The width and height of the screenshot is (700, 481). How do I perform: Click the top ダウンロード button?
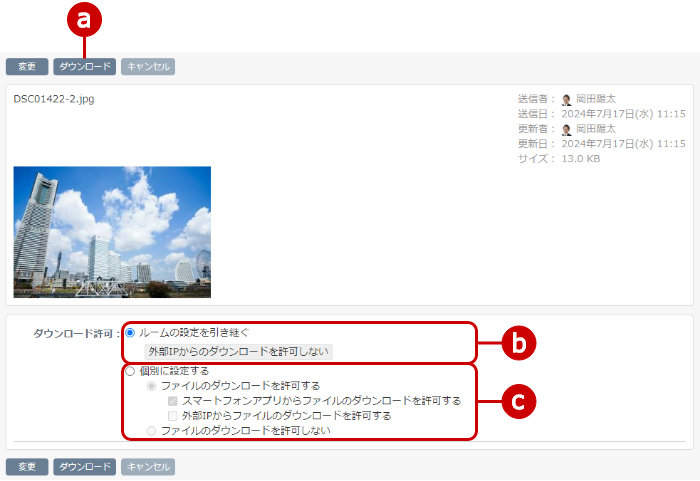coord(84,67)
